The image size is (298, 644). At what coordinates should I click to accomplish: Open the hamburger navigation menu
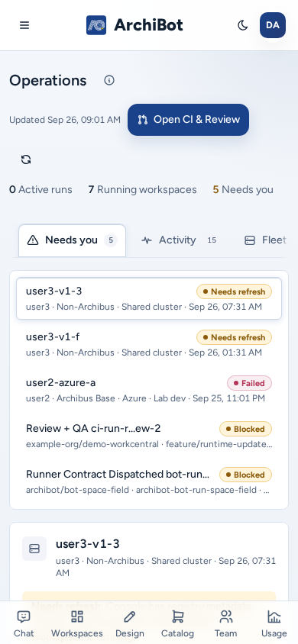[x=24, y=25]
